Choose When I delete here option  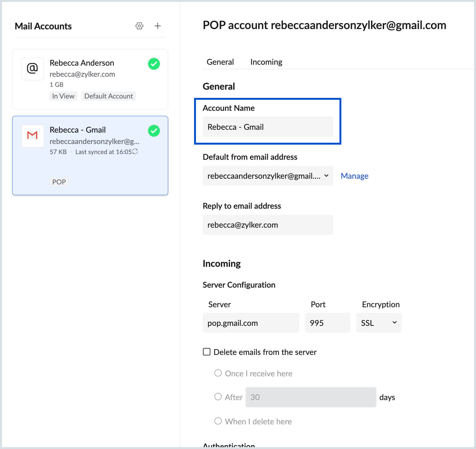[218, 421]
